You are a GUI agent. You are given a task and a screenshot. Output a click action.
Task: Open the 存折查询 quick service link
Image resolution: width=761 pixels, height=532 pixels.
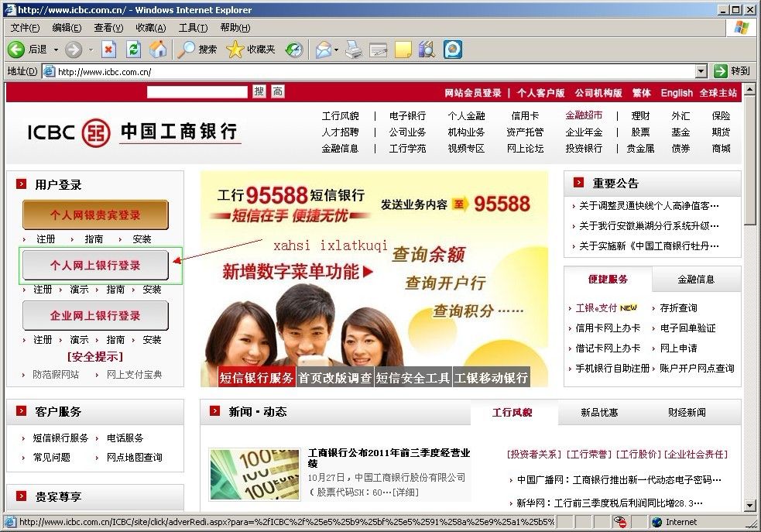pyautogui.click(x=678, y=307)
